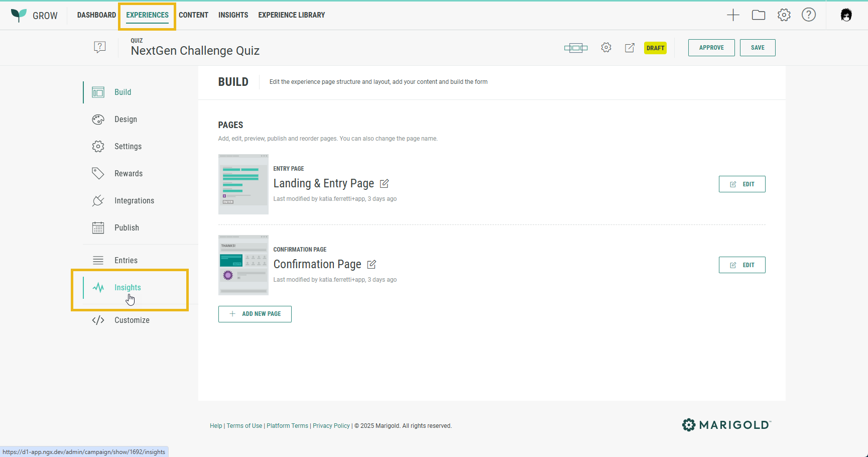Viewport: 868px width, 457px height.
Task: Open the Confirmation Page thumbnail
Action: tap(243, 265)
